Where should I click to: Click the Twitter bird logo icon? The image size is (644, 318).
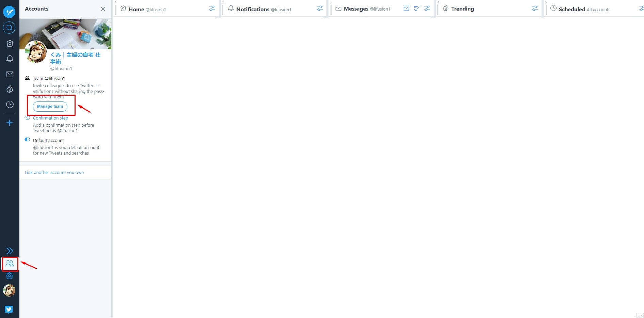click(9, 309)
